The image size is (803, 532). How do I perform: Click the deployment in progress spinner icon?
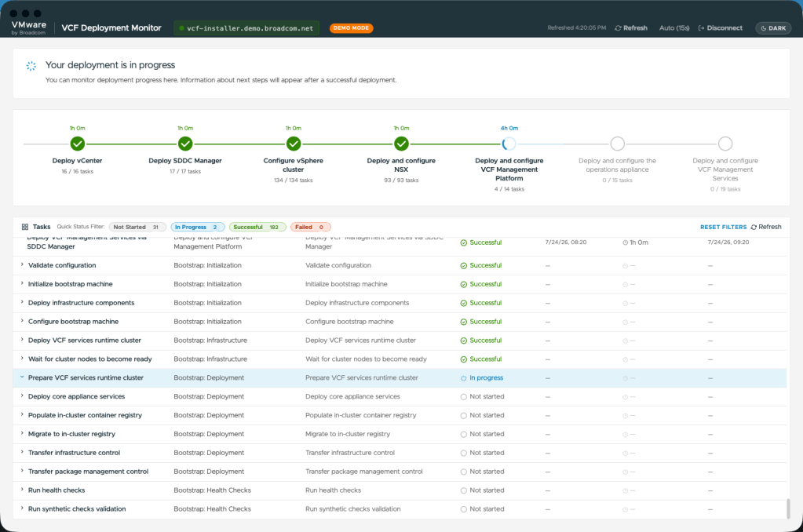click(x=31, y=66)
